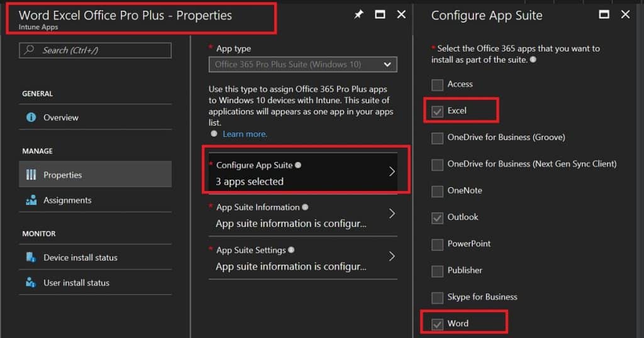Viewport: 644px width, 338px height.
Task: Open Device install status
Action: coord(96,257)
